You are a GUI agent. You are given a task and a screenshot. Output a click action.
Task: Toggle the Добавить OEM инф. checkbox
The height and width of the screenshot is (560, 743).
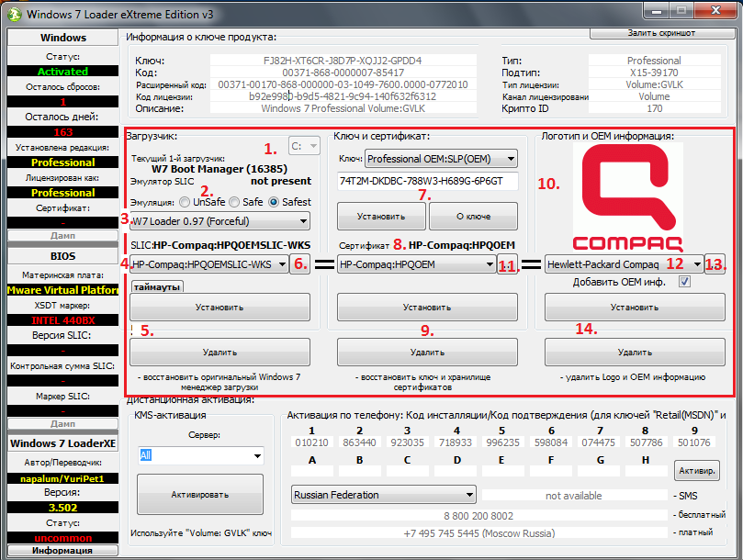pos(684,282)
